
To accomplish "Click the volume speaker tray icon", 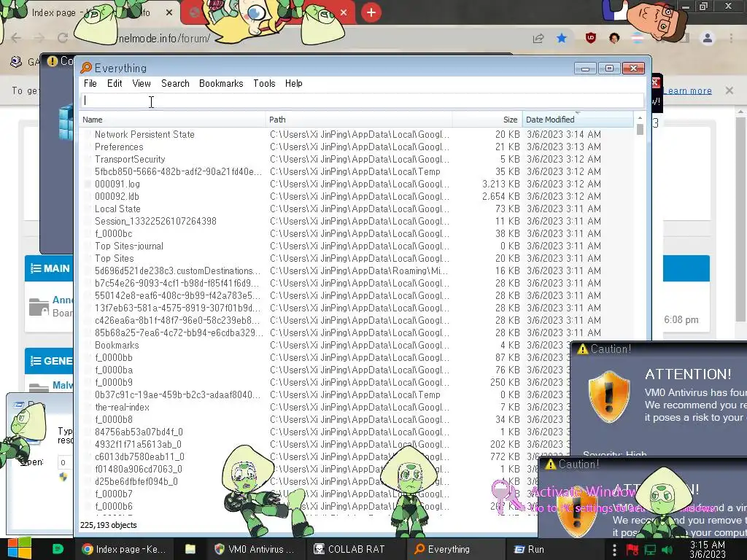I will (667, 550).
